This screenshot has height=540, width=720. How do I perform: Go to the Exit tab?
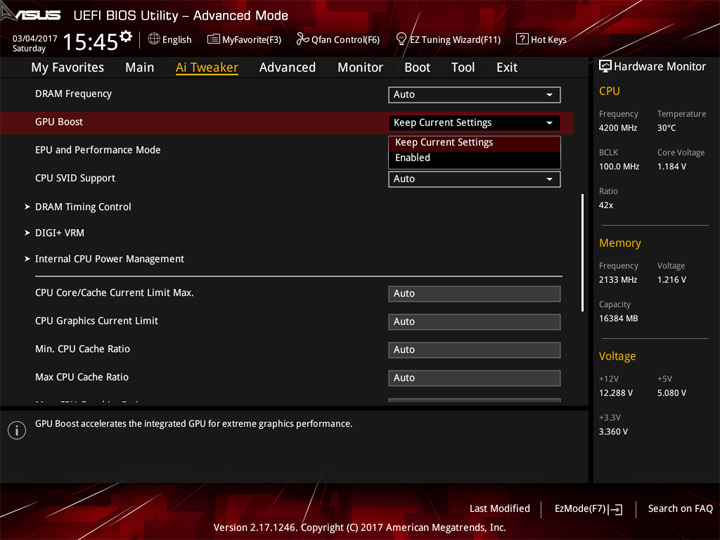[x=506, y=68]
